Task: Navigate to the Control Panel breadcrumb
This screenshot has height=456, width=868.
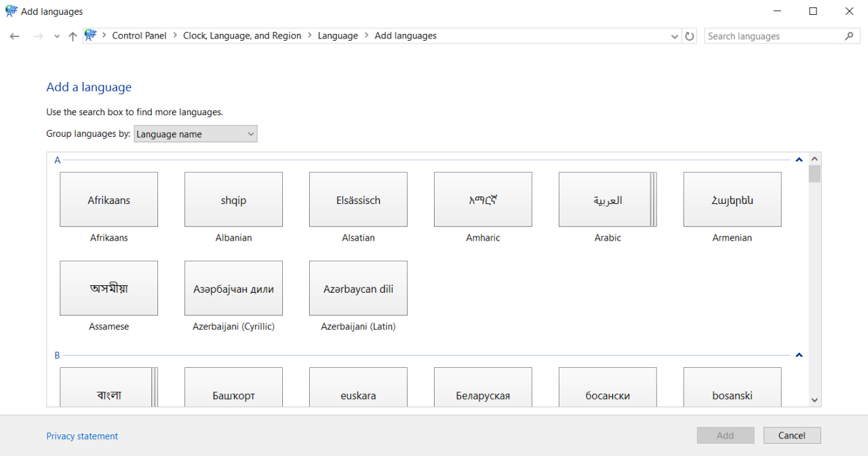Action: [139, 36]
